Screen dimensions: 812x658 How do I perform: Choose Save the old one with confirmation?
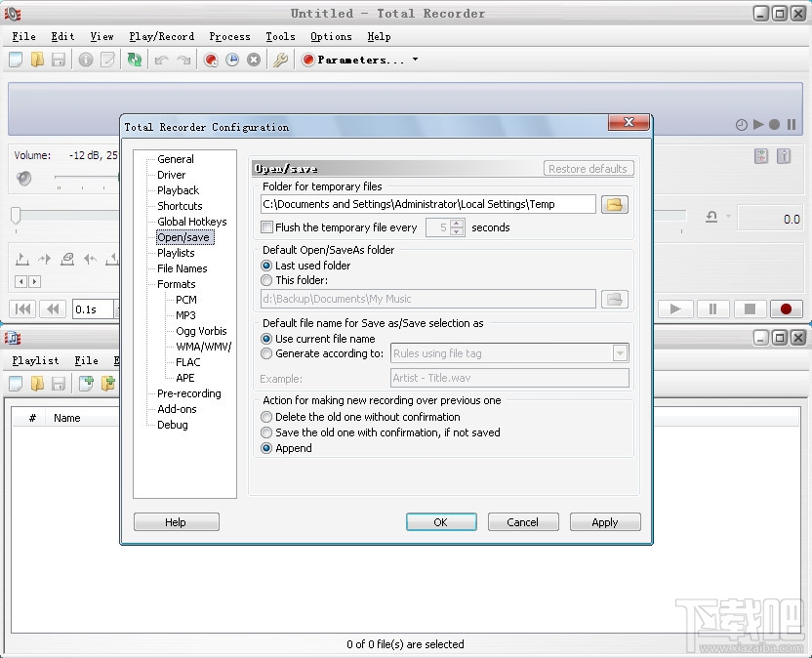[x=266, y=432]
